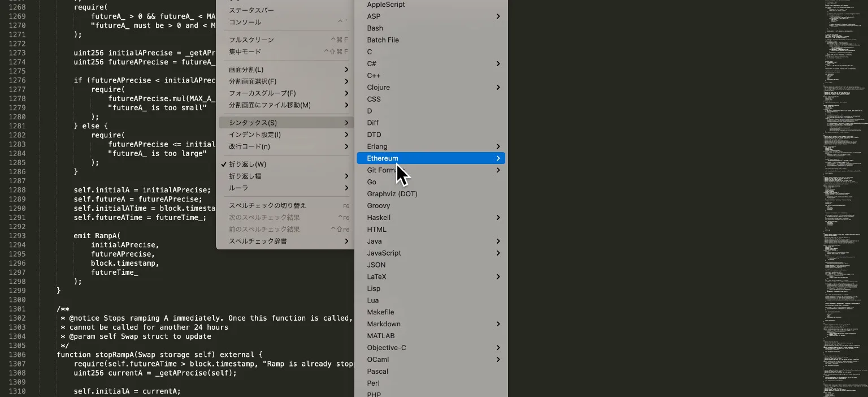Expand the Git Formats submenu
The width and height of the screenshot is (868, 397).
[431, 170]
